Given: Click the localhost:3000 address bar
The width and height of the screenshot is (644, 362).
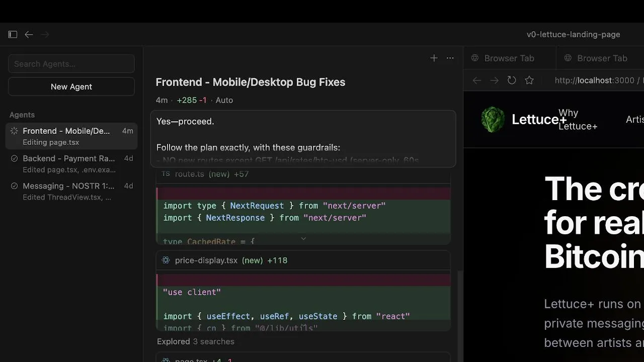Looking at the screenshot, I should (599, 80).
